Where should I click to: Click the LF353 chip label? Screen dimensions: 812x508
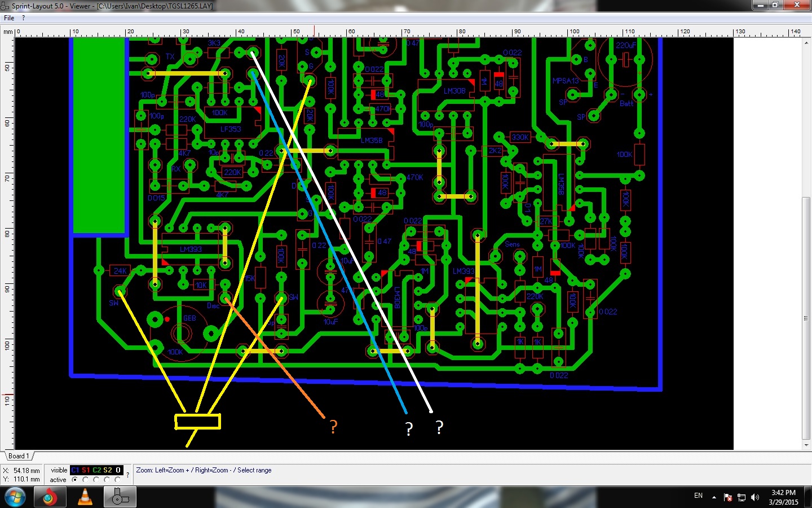coord(231,129)
